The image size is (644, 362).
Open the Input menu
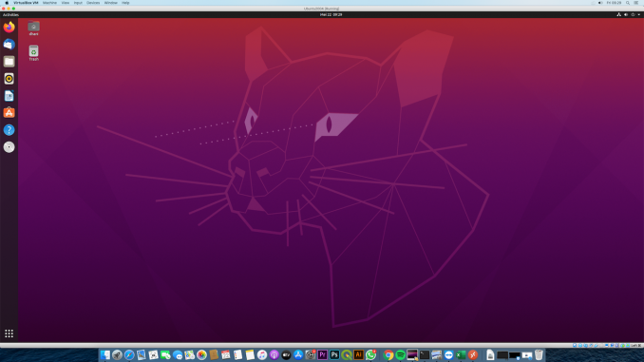tap(78, 3)
